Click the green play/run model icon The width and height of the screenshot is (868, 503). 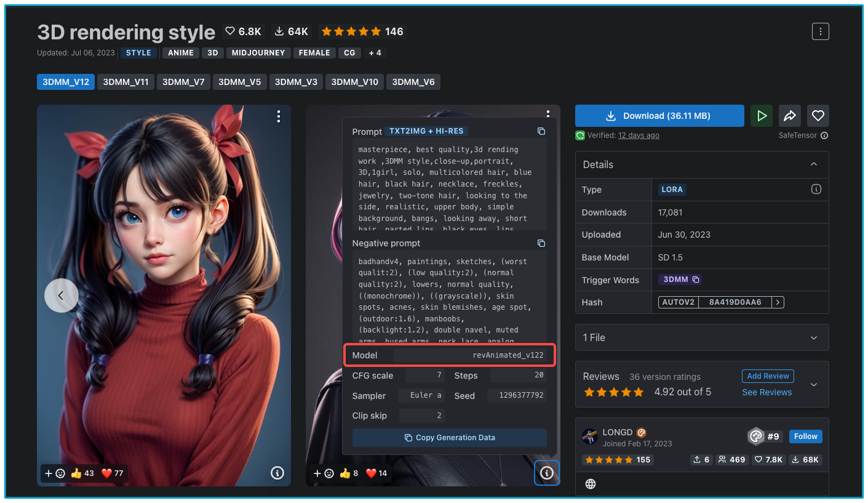coord(762,116)
